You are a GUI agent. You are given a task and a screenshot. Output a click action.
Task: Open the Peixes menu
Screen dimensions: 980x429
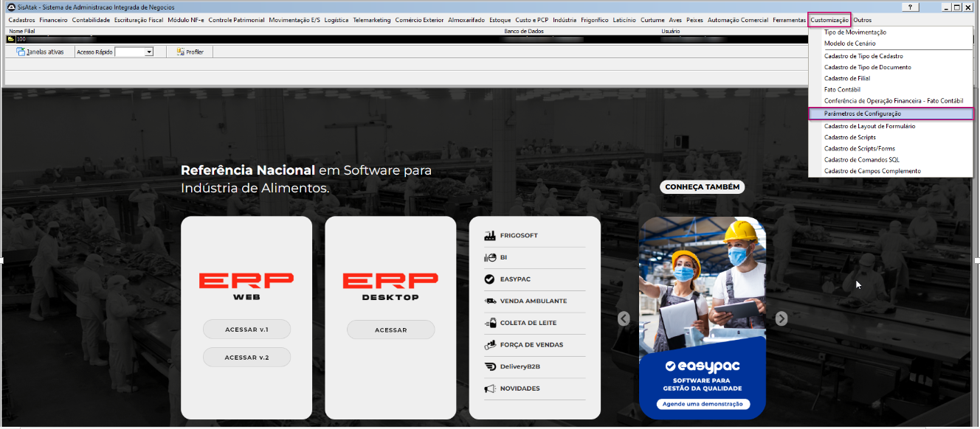click(694, 20)
